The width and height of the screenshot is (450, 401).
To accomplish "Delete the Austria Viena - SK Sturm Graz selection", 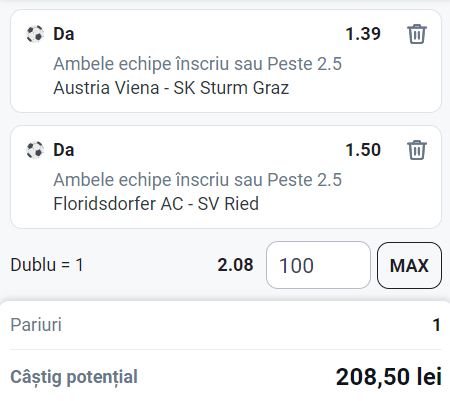I will tap(417, 34).
